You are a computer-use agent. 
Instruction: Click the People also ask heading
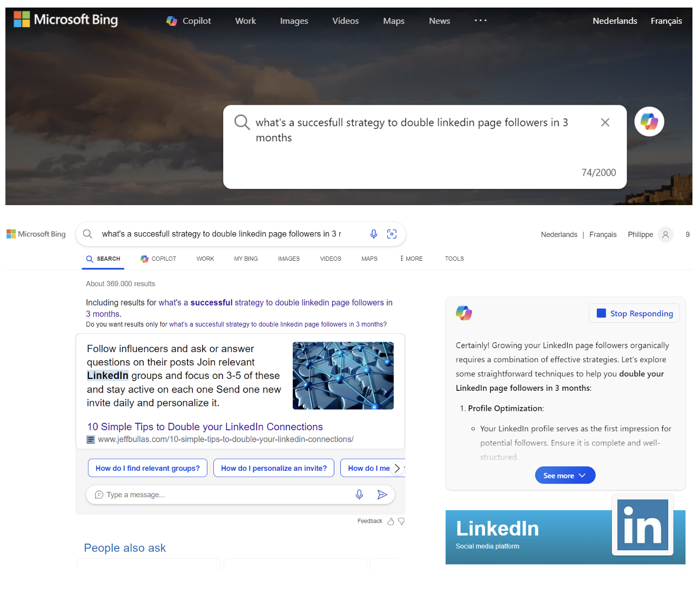pyautogui.click(x=125, y=548)
